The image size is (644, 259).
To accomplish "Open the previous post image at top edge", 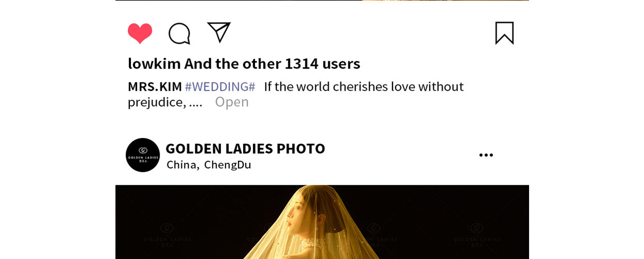I will (x=322, y=1).
